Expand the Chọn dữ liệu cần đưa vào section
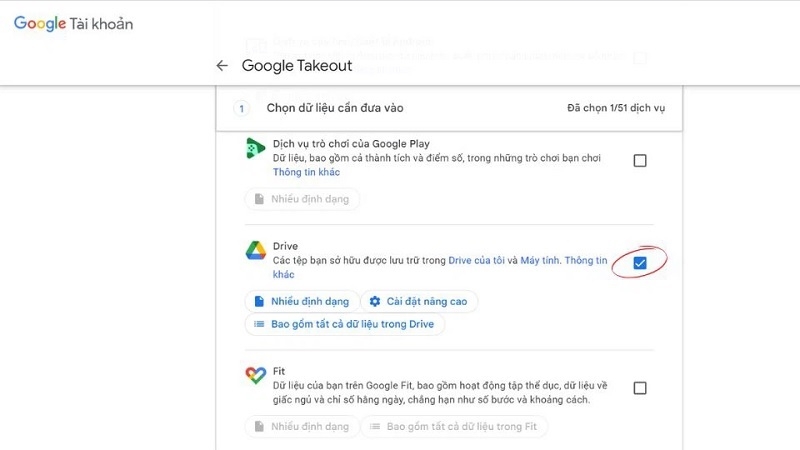 335,108
